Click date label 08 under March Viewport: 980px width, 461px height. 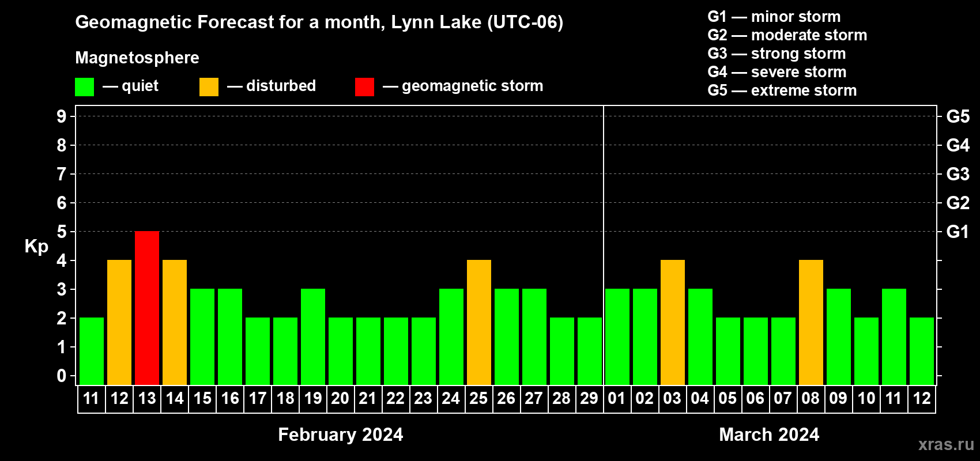pyautogui.click(x=811, y=398)
